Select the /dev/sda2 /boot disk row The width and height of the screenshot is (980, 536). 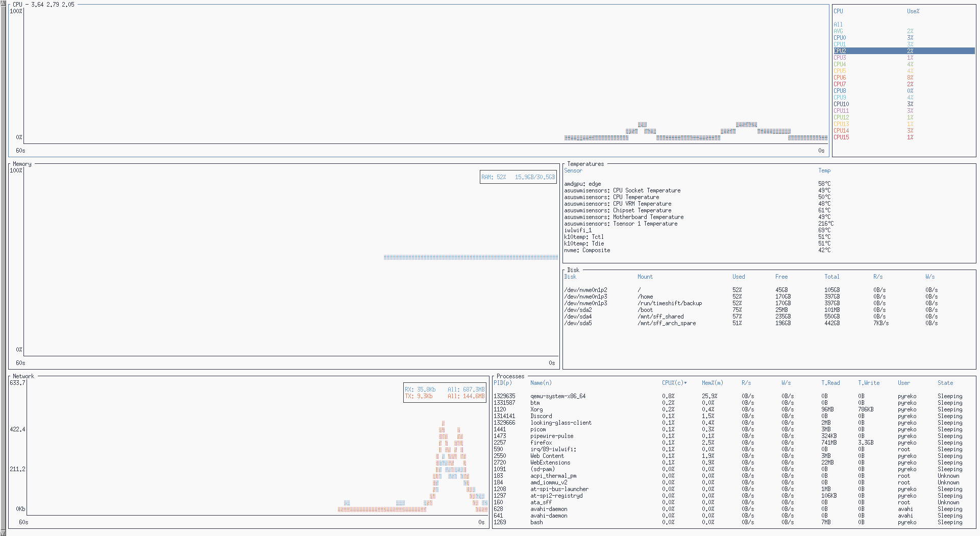click(x=578, y=310)
